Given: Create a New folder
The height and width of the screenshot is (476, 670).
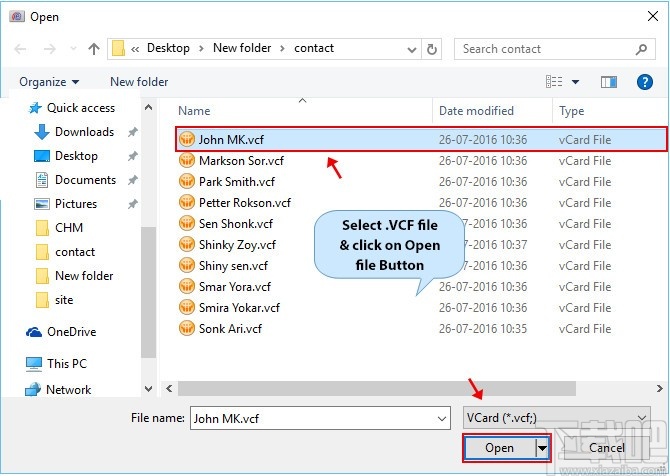Looking at the screenshot, I should 139,82.
